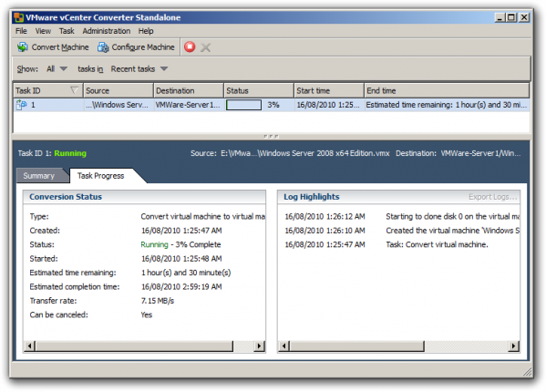Click the Source column header

click(x=118, y=91)
